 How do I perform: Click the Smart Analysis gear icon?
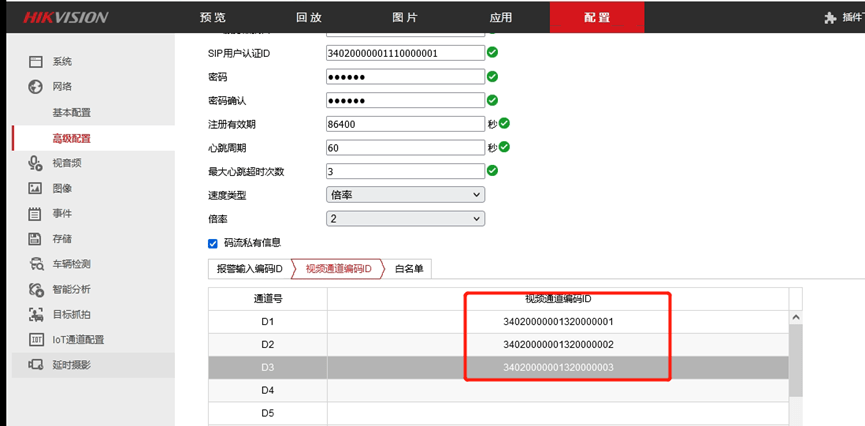click(x=36, y=289)
